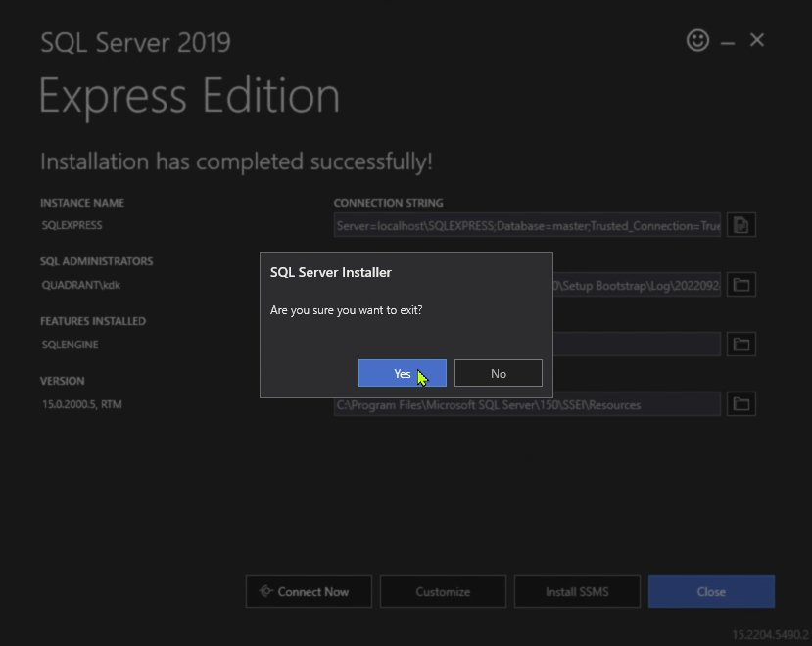Open the folder icon beside the empty path field
This screenshot has height=646, width=812.
click(741, 344)
